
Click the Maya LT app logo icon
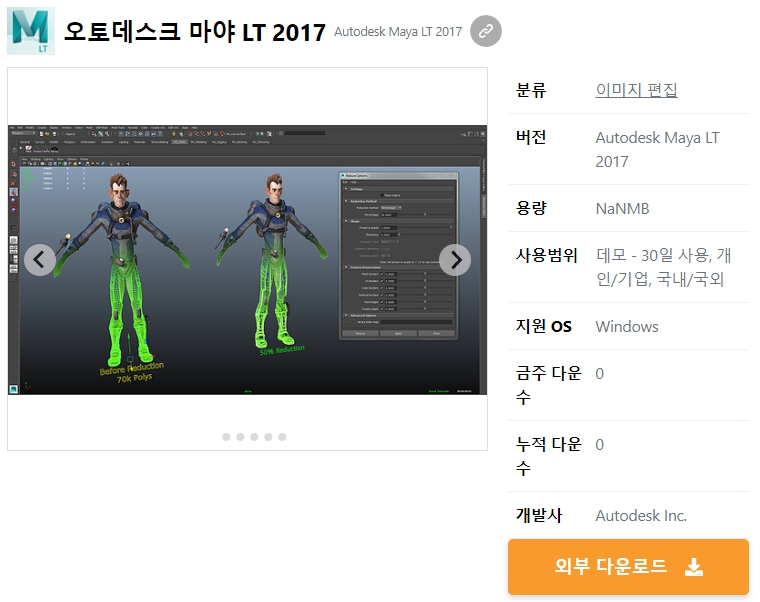click(x=31, y=31)
